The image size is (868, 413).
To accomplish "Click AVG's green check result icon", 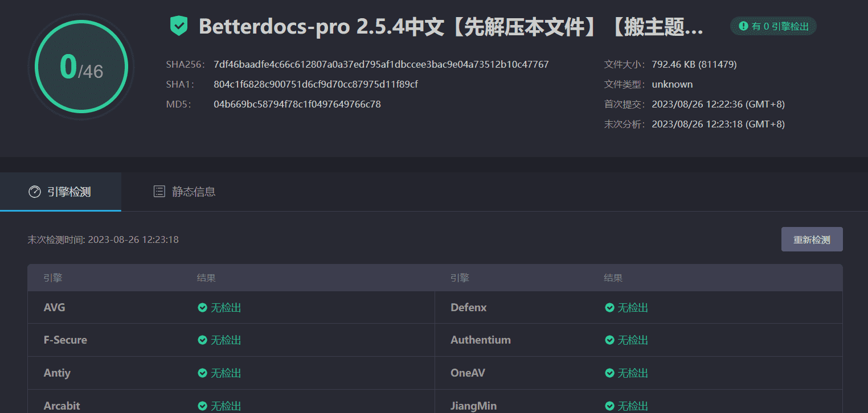I will [x=202, y=308].
